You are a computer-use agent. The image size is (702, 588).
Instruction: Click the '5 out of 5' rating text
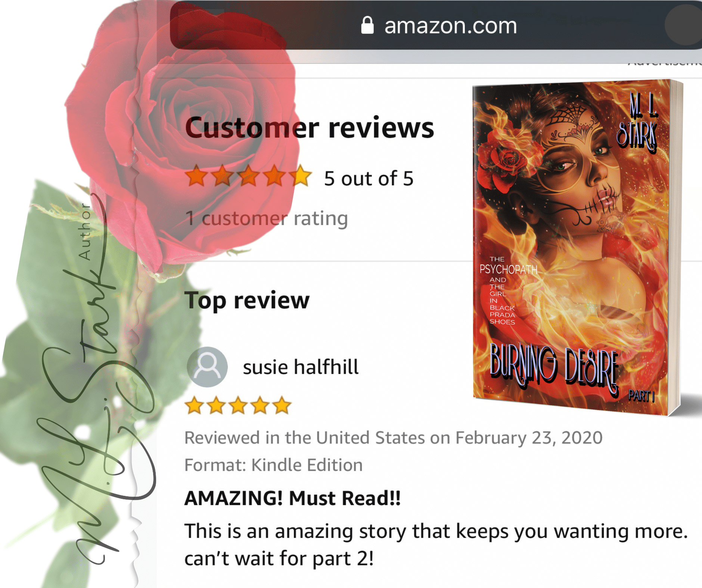coord(369,178)
